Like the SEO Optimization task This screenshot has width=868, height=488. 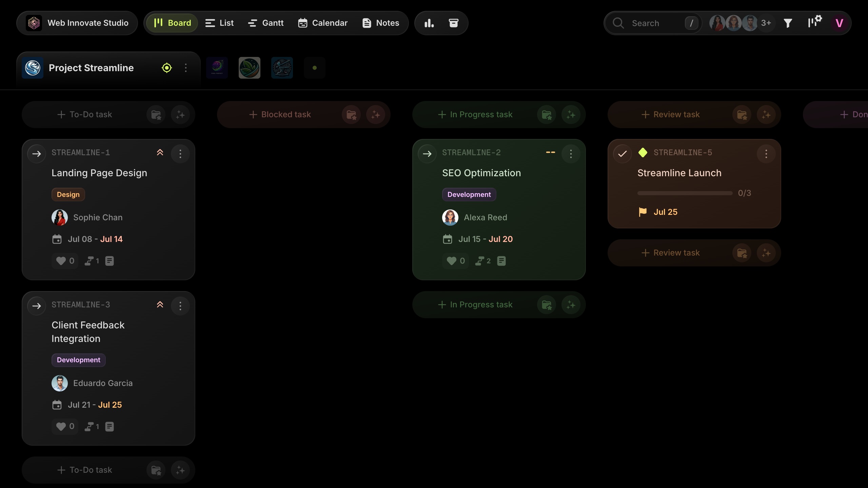click(x=456, y=261)
